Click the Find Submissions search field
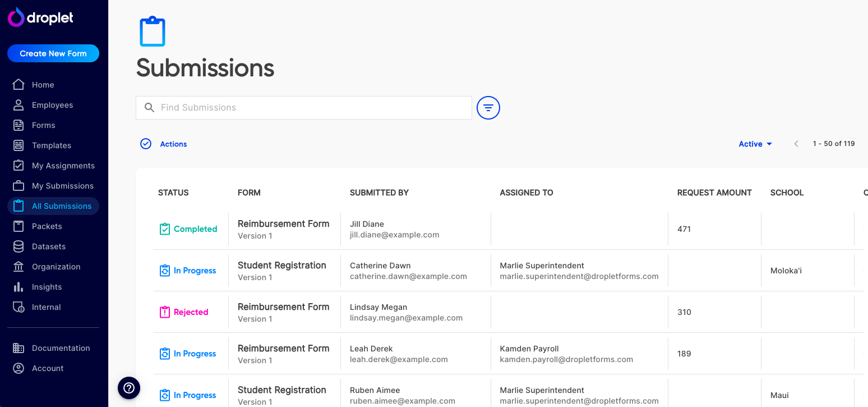The width and height of the screenshot is (868, 407). click(304, 108)
